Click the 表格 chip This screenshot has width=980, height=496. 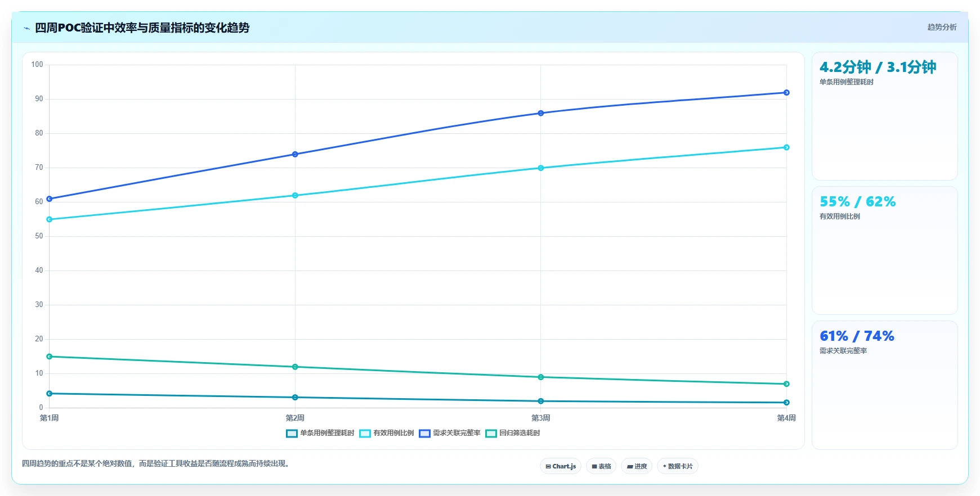pyautogui.click(x=601, y=466)
